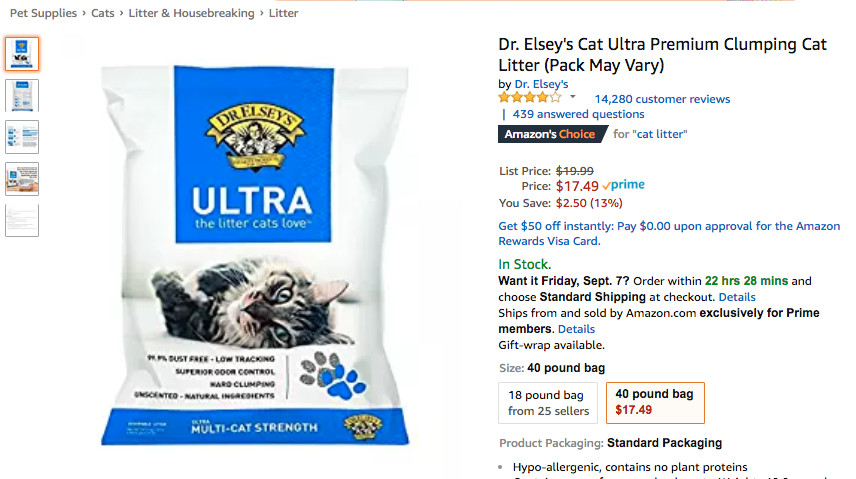
Task: Visit the Dr. Elsey's brand link
Action: (x=541, y=84)
